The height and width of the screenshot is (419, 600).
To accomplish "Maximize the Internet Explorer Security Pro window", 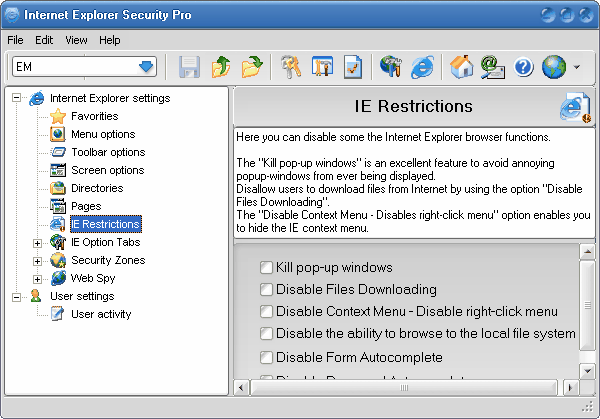I will click(567, 15).
